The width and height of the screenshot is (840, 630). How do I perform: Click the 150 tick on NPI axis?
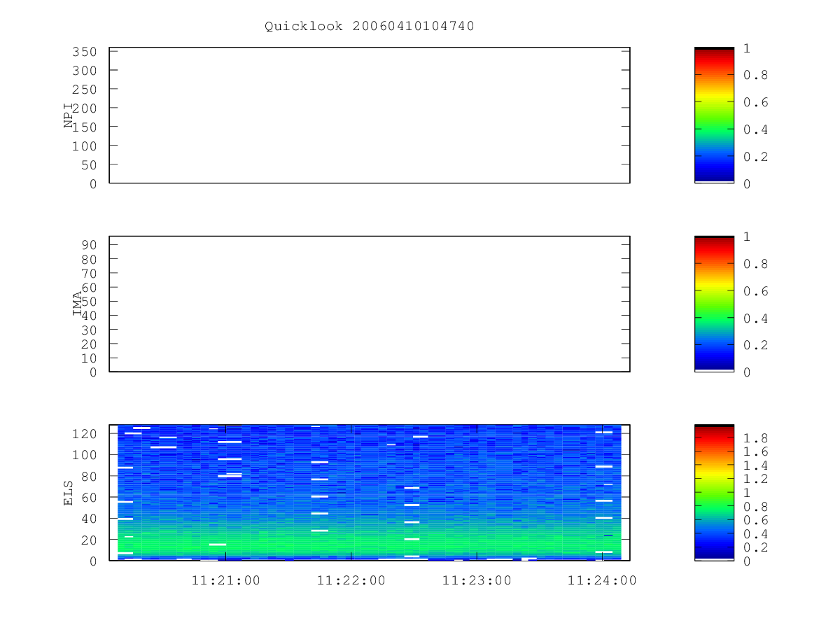tap(84, 127)
